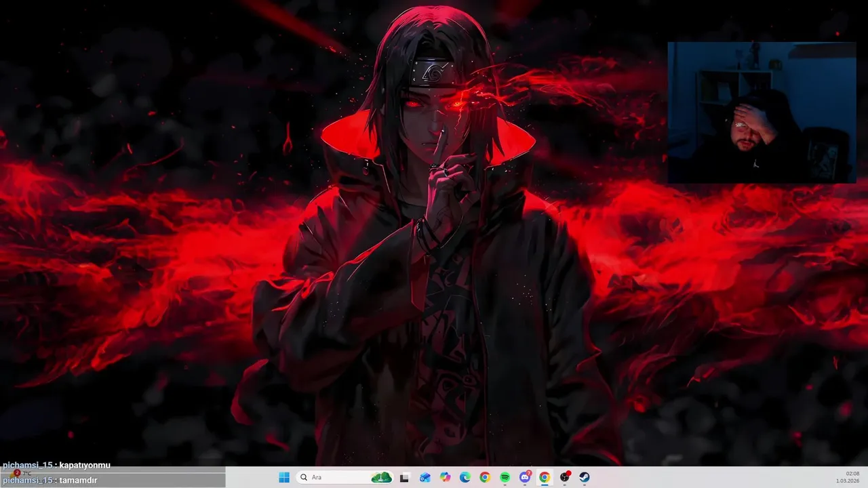Image resolution: width=868 pixels, height=488 pixels.
Task: Open the Windows Start menu
Action: (284, 477)
